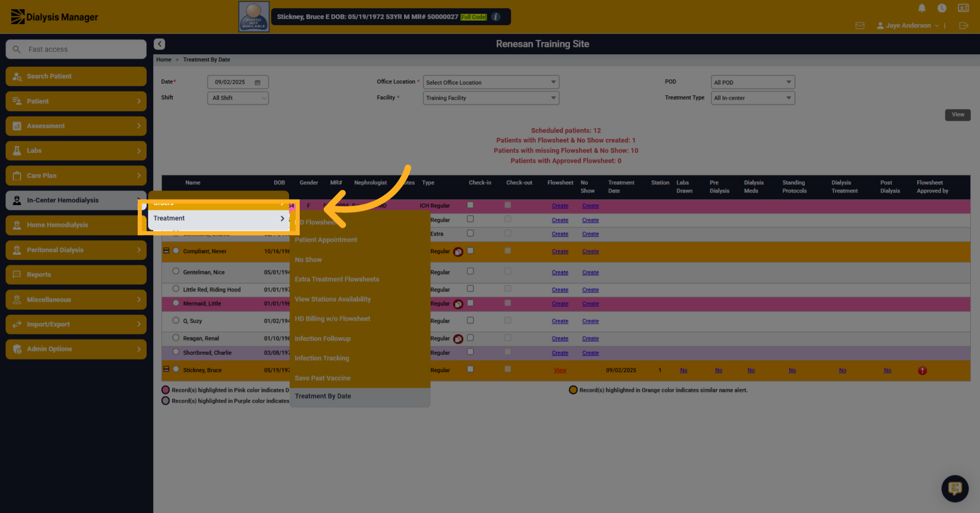The height and width of the screenshot is (513, 980).
Task: Click the patient info icon
Action: (496, 17)
